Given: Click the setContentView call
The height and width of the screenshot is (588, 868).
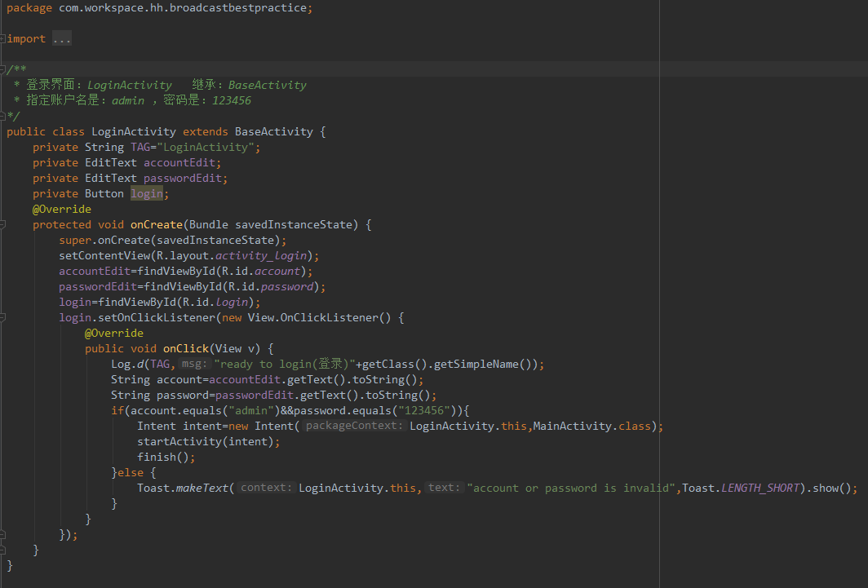Looking at the screenshot, I should [x=104, y=255].
